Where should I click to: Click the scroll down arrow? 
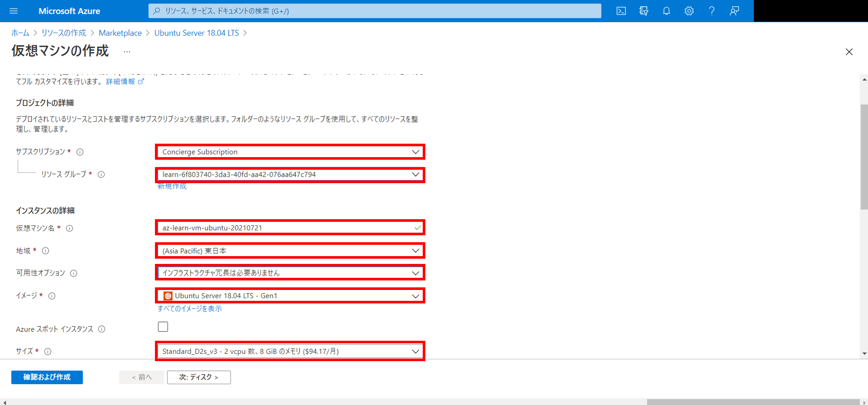(x=864, y=354)
